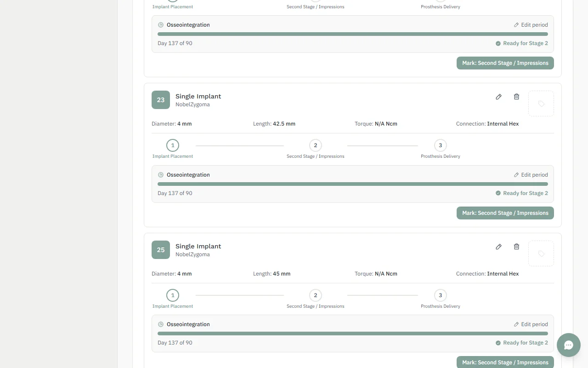Click Connection Internal Hex on implant 25
Screen dimensions: 588x368
(x=487, y=274)
